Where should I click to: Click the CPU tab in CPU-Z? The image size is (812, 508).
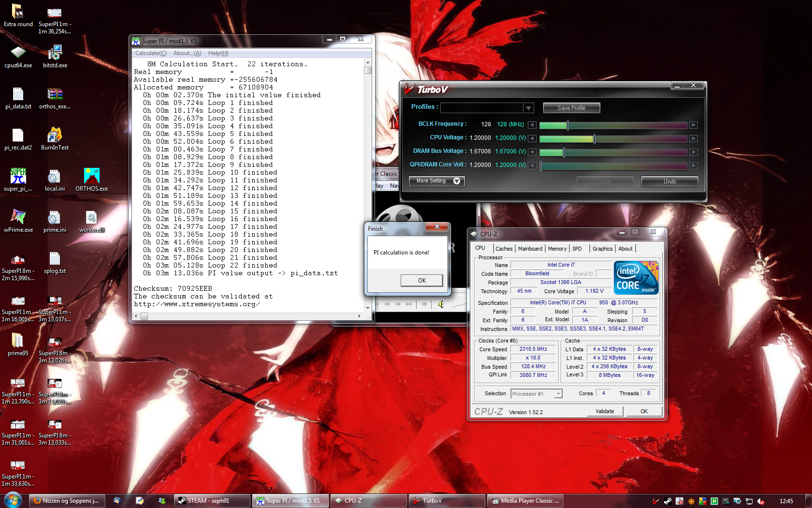click(480, 248)
